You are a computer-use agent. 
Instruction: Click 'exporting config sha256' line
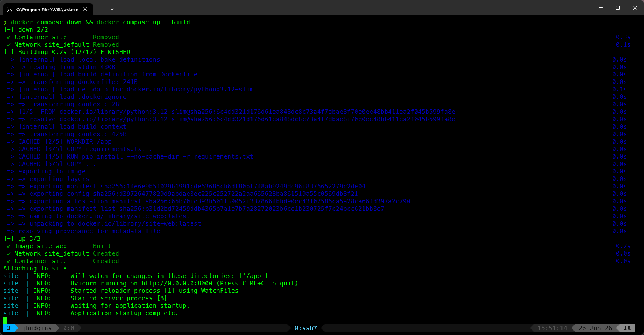click(183, 194)
